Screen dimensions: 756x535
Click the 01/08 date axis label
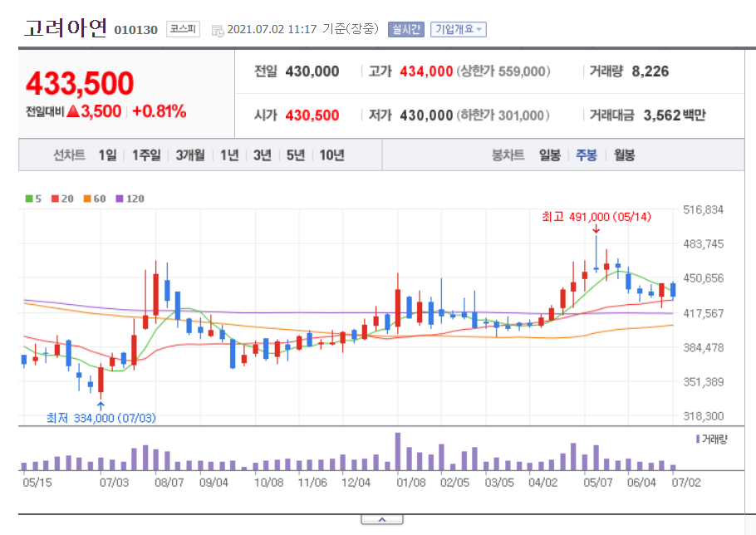410,483
